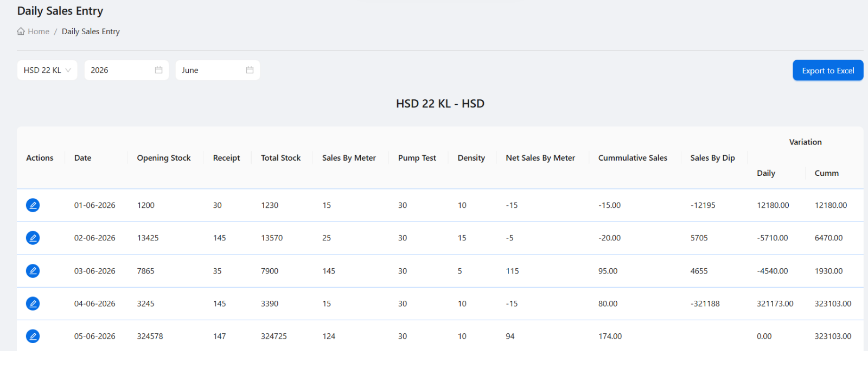
Task: Click the Net Sales By Meter header
Action: click(x=540, y=158)
